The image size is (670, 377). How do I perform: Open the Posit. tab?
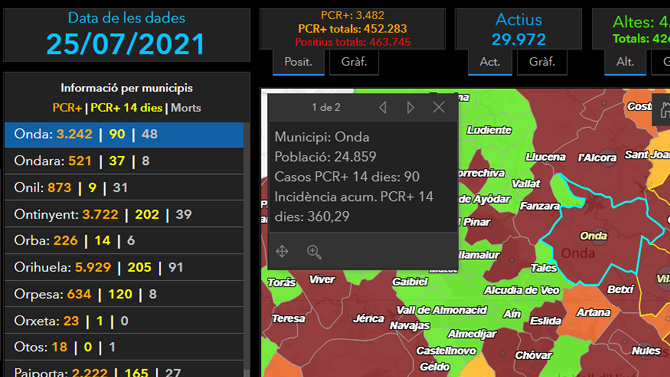tap(298, 62)
